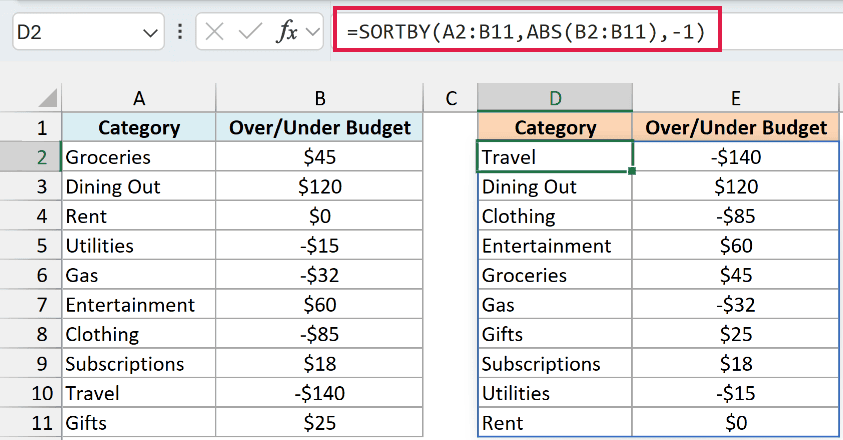The image size is (843, 440).
Task: Select the -$15 cell in column E
Action: tap(735, 393)
